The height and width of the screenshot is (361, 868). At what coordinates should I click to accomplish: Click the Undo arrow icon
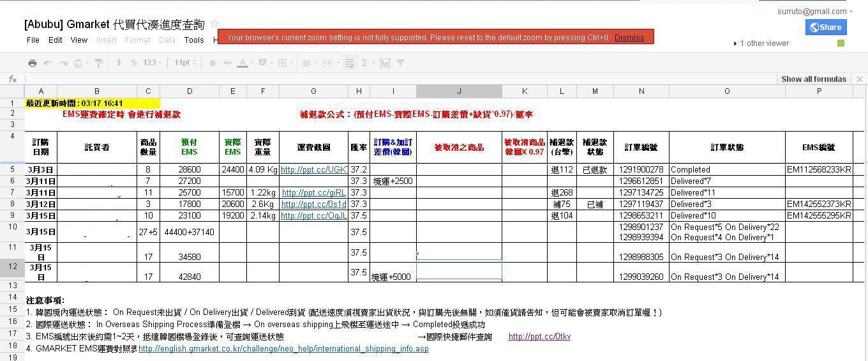click(48, 63)
